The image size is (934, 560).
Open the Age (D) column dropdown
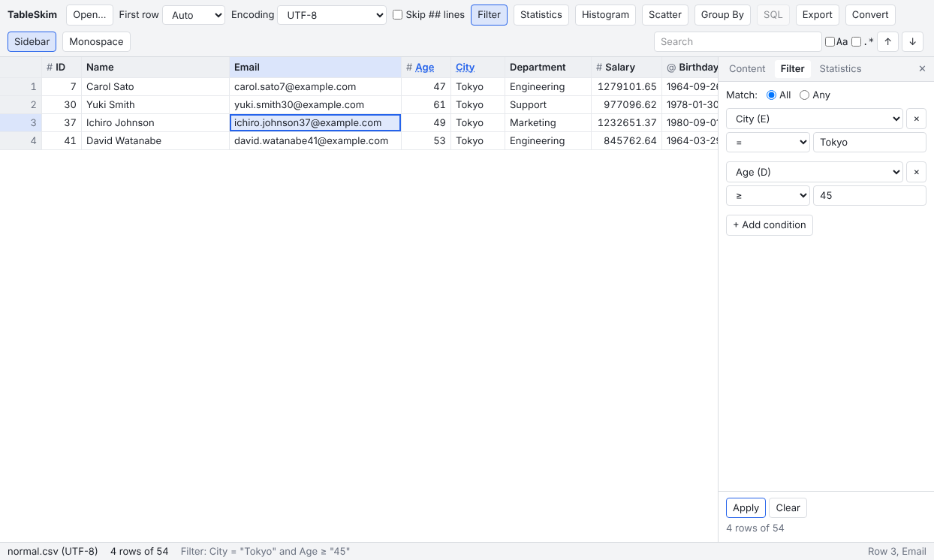click(x=815, y=172)
